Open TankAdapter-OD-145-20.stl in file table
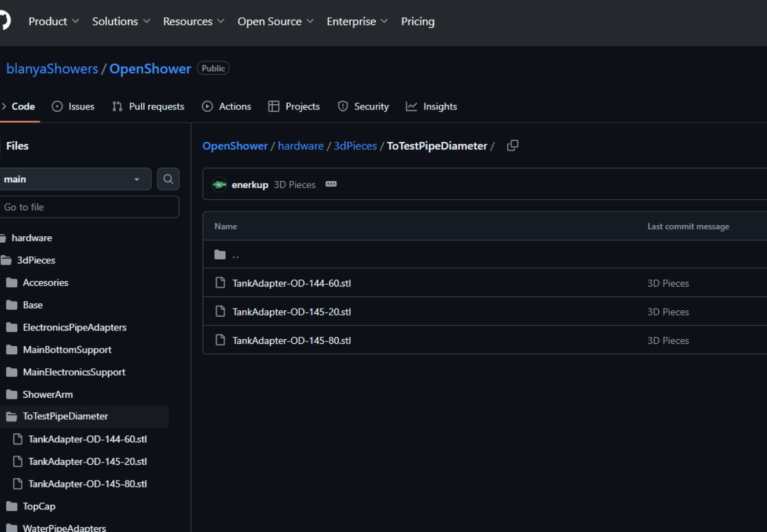The image size is (767, 532). pyautogui.click(x=292, y=311)
